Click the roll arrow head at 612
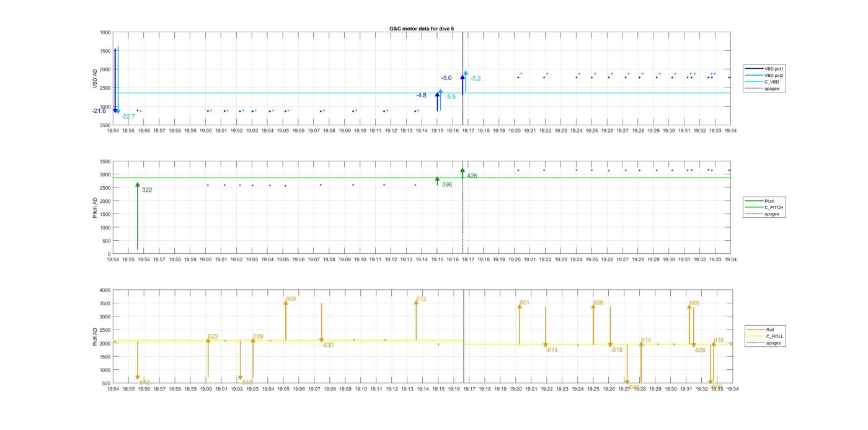 pyautogui.click(x=416, y=303)
